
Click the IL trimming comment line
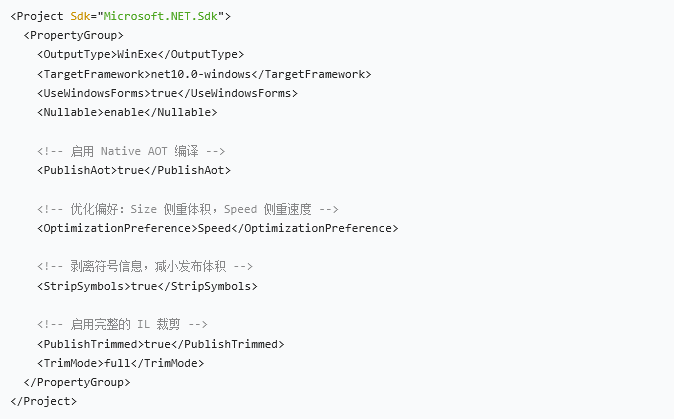click(x=123, y=324)
